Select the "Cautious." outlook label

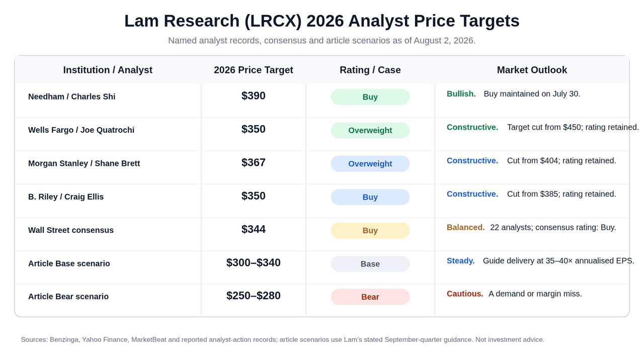coord(465,294)
